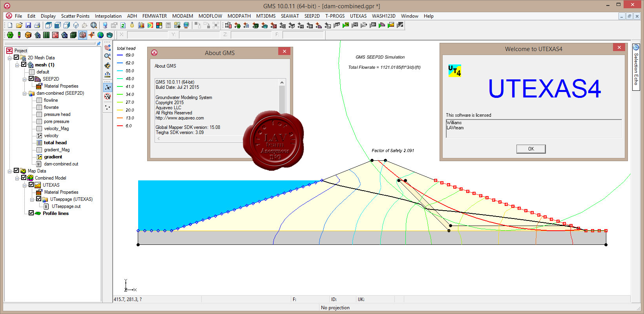Toggle the 2D Mesh Data checkbox
Screen dimensions: 644x314
pyautogui.click(x=16, y=57)
